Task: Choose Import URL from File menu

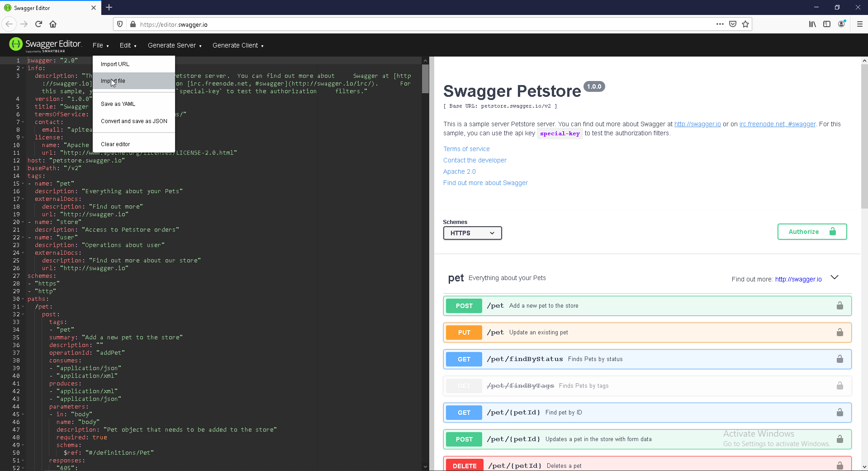Action: click(115, 64)
